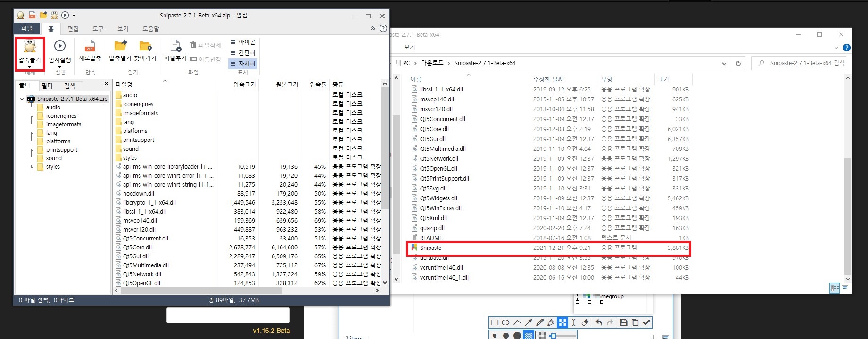868x339 pixels.
Task: Expand the Explorer ribbon with the chevron
Action: point(836,48)
